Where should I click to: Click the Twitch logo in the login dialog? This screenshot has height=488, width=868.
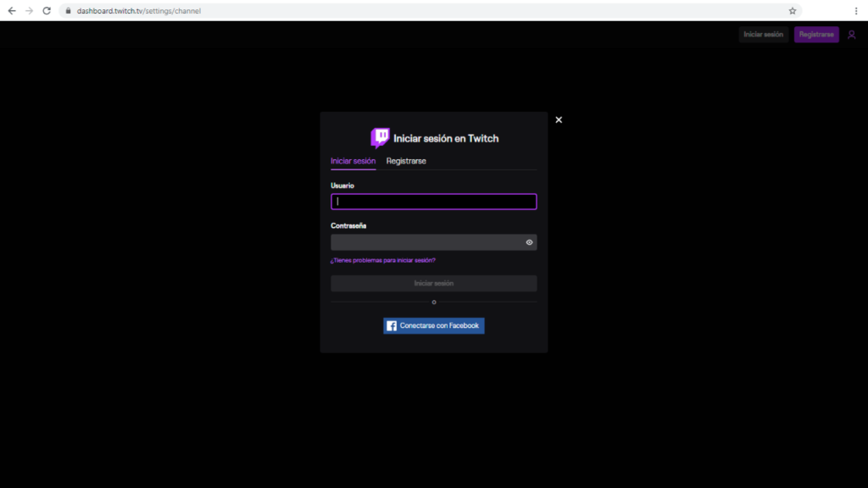[x=380, y=138]
